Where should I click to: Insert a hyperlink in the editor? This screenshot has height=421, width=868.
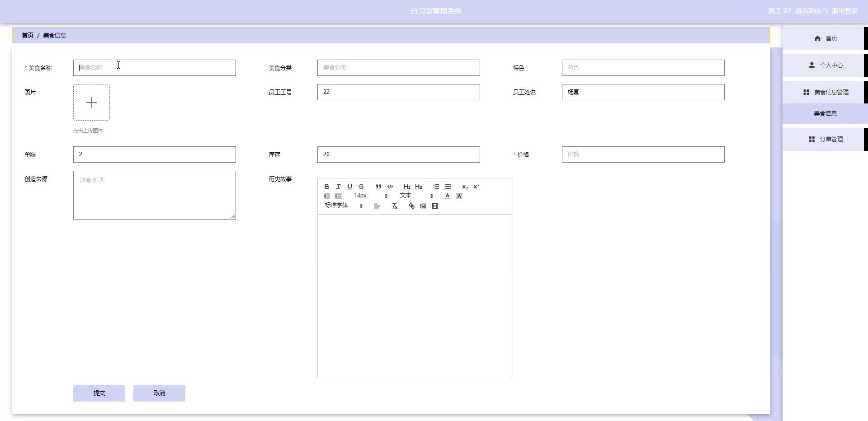pyautogui.click(x=411, y=206)
